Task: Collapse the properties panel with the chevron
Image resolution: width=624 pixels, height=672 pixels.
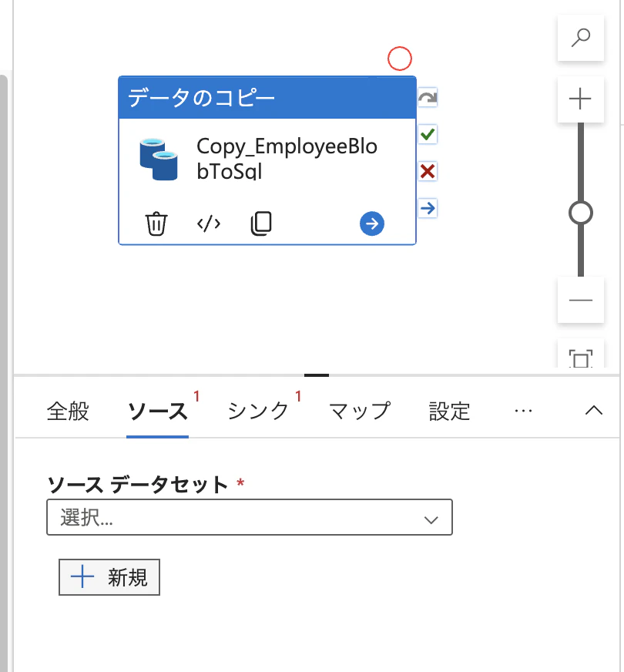Action: 593,411
